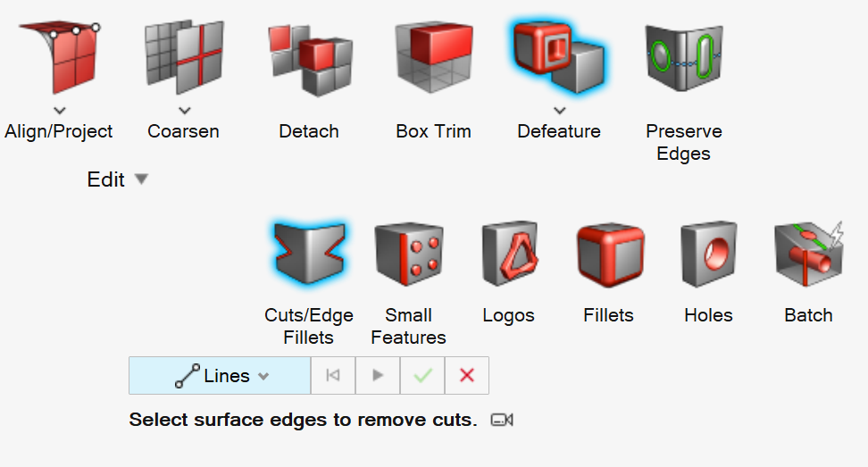Select the Cuts/Edge Fillets tool
The width and height of the screenshot is (868, 467).
[x=310, y=254]
